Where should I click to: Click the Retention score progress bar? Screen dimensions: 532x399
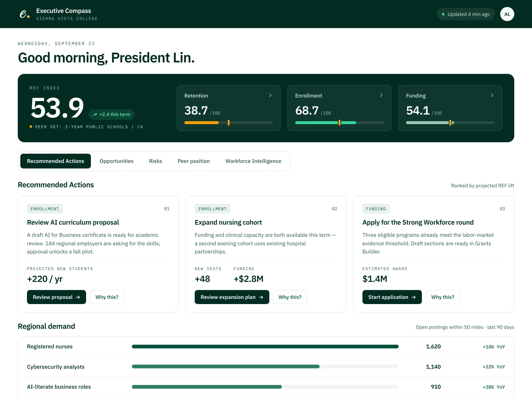229,123
